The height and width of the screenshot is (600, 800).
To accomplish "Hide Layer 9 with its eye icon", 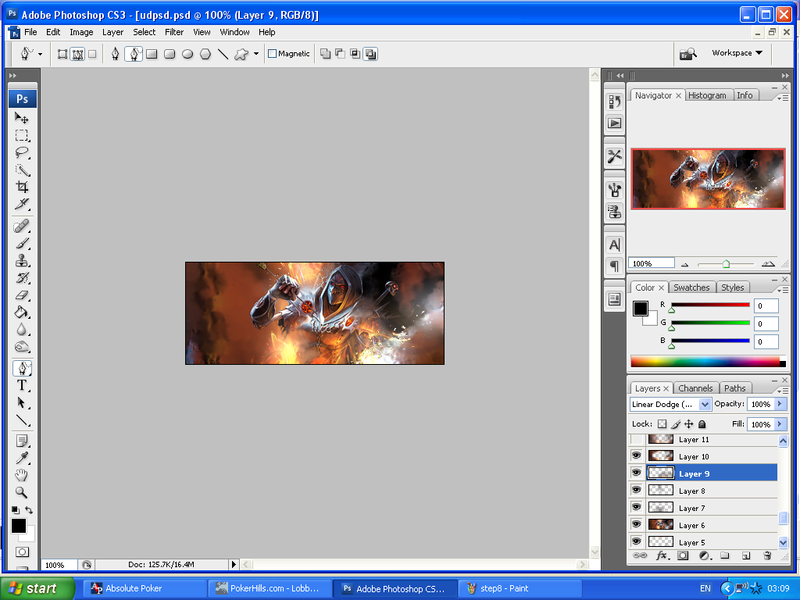I will [x=636, y=473].
